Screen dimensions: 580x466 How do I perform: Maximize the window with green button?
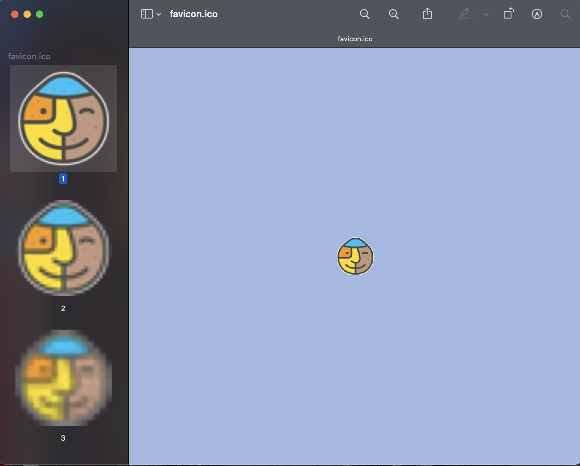tap(40, 14)
